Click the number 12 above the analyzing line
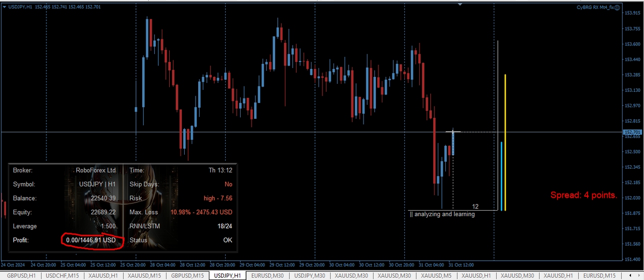 point(475,207)
